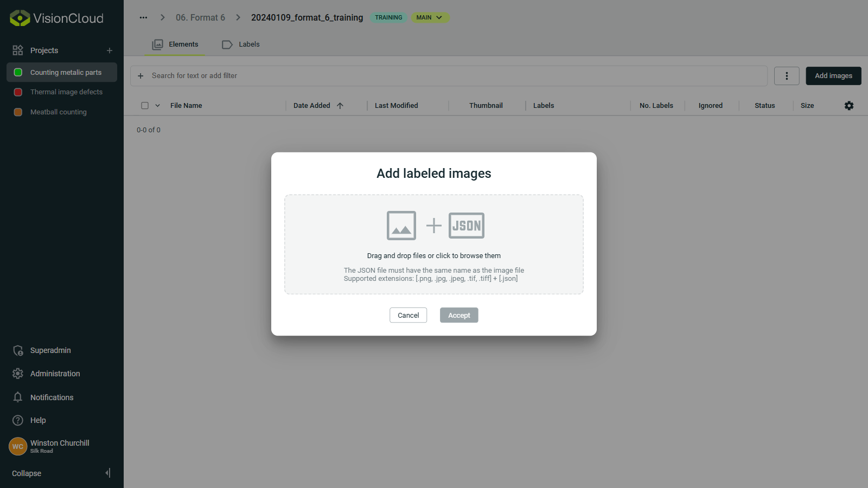This screenshot has height=488, width=868.
Task: Click the drag-and-drop area to browse files
Action: 433,244
